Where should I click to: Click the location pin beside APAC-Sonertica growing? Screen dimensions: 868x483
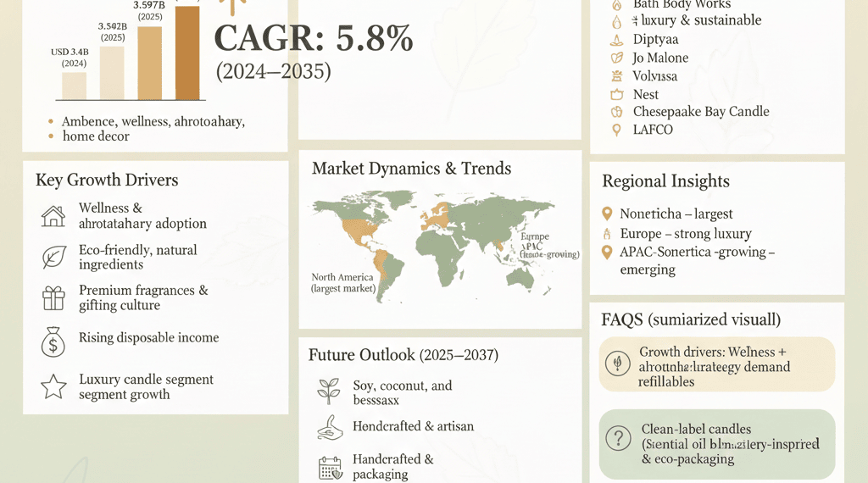[607, 253]
